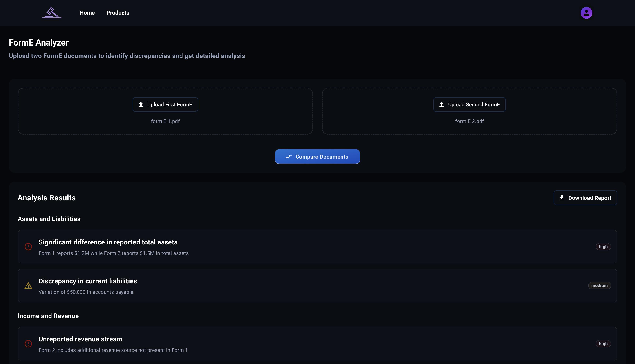The height and width of the screenshot is (364, 635).
Task: Click the upload arrow on First FormE
Action: [141, 104]
